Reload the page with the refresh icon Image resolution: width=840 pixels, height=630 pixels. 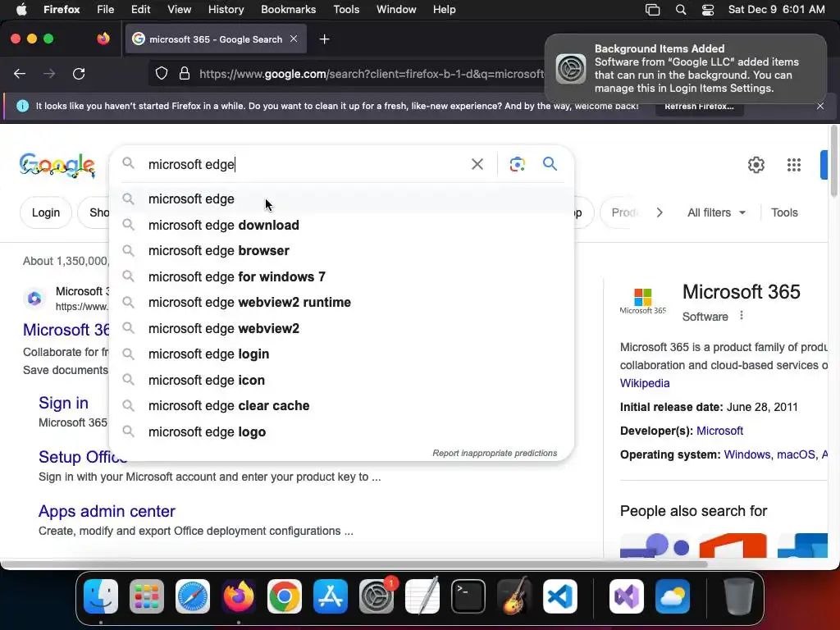(x=79, y=73)
